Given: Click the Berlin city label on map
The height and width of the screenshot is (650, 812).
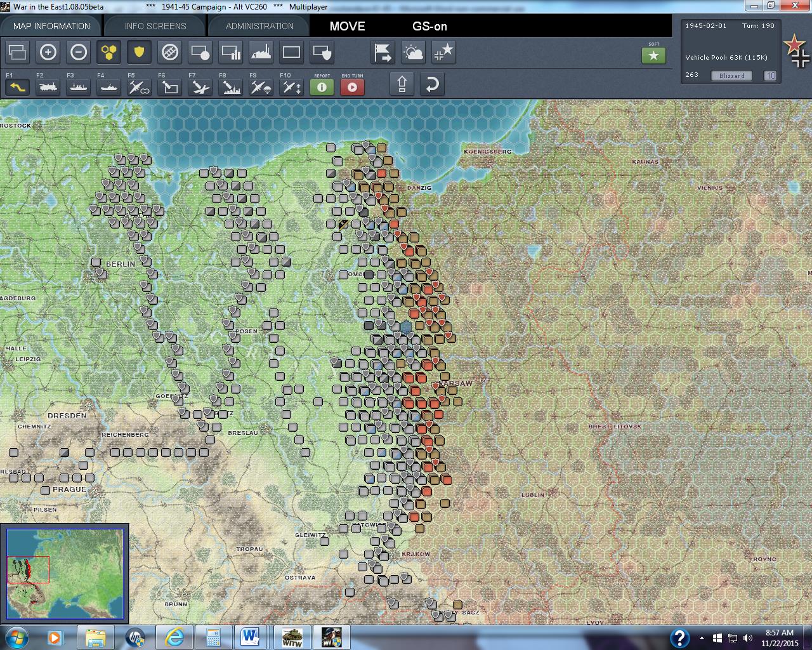Looking at the screenshot, I should click(121, 264).
